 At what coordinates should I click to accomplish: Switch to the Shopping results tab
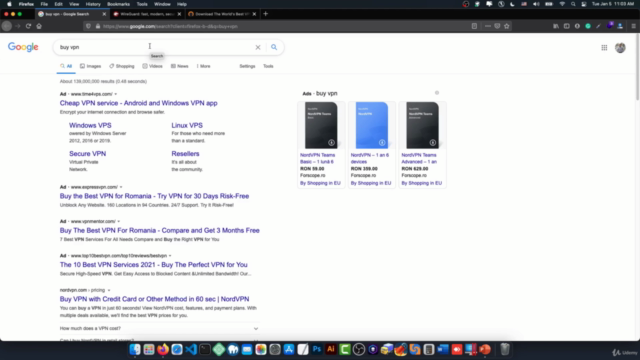pos(122,66)
